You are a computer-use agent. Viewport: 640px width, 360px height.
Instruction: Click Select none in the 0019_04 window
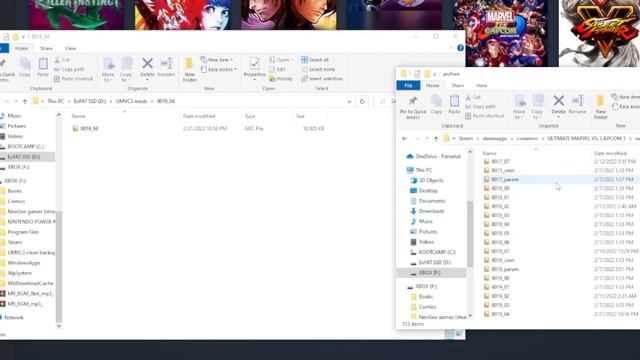[318, 69]
